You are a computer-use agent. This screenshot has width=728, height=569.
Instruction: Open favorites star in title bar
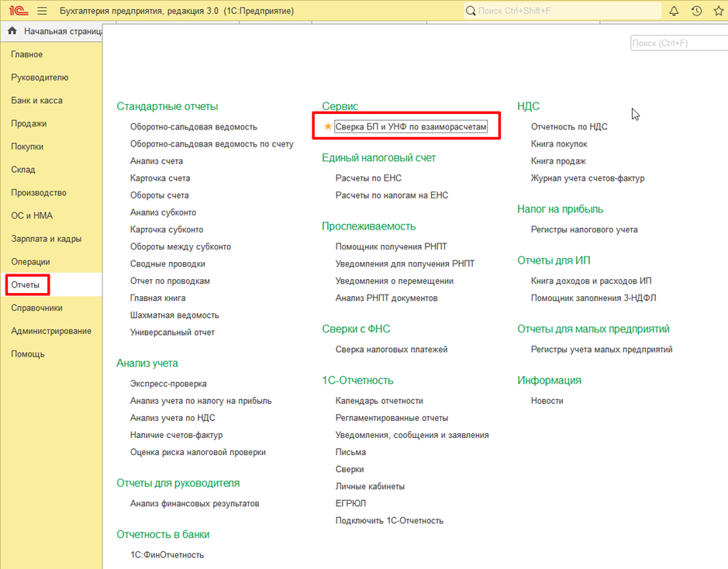pos(718,11)
